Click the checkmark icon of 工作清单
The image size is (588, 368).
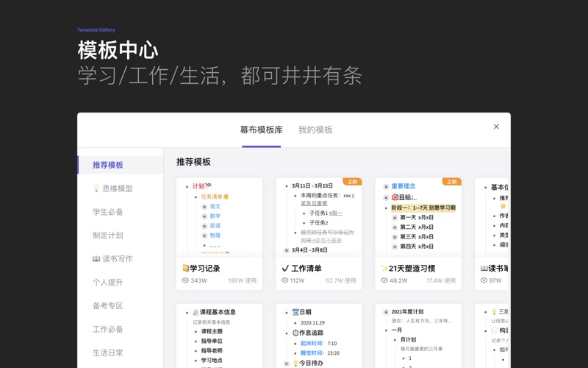pyautogui.click(x=286, y=269)
